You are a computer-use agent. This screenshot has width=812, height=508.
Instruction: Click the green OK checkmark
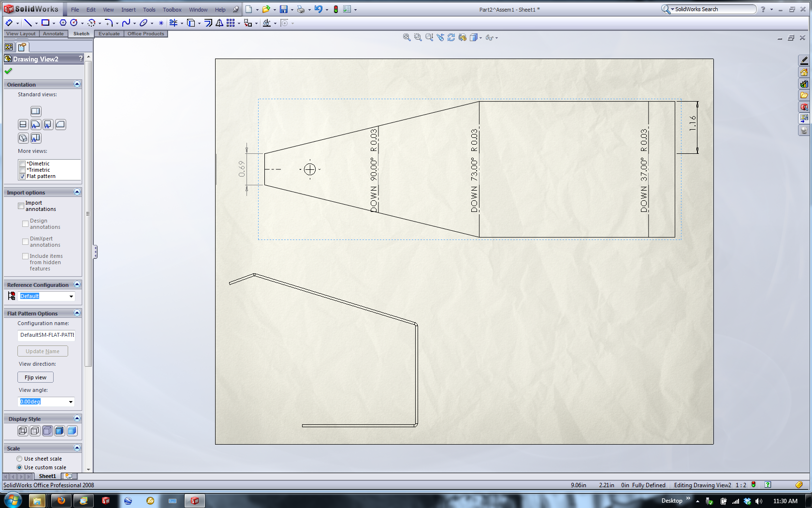[x=8, y=71]
